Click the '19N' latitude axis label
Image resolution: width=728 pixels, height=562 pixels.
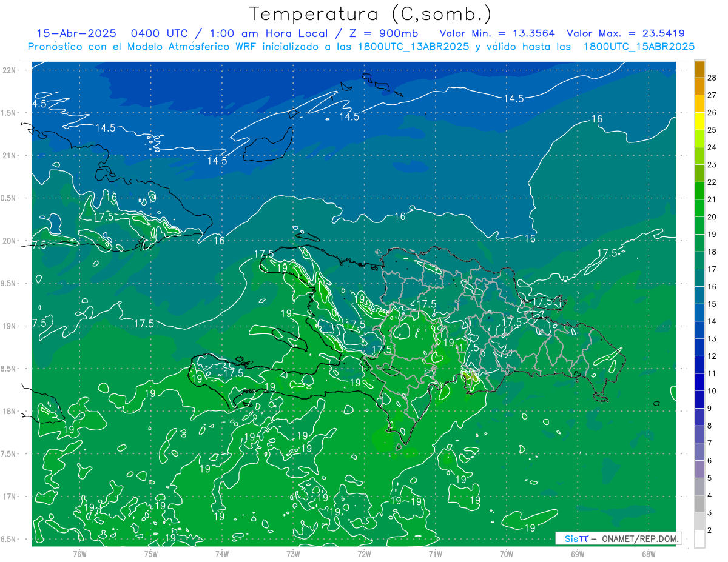click(10, 326)
